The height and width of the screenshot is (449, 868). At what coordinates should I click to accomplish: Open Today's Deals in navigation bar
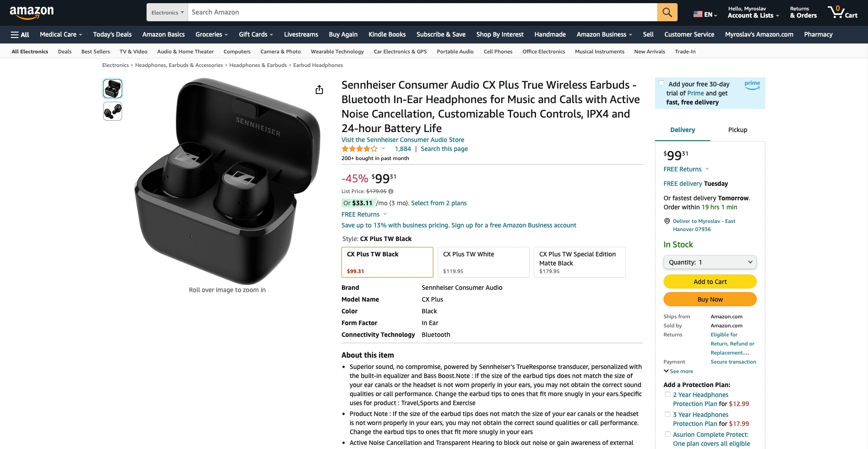[112, 34]
